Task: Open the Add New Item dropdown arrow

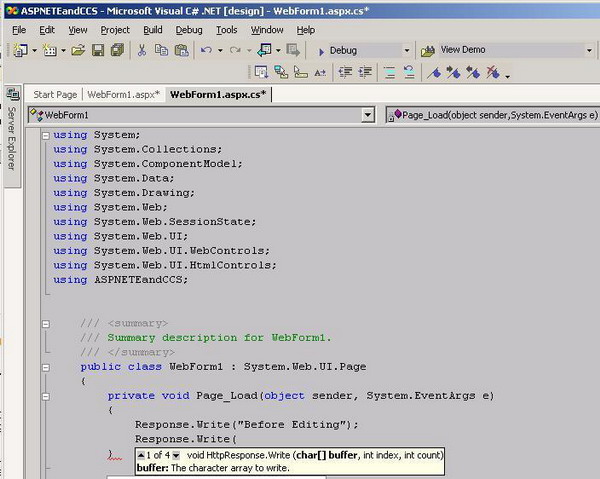Action: [x=64, y=51]
